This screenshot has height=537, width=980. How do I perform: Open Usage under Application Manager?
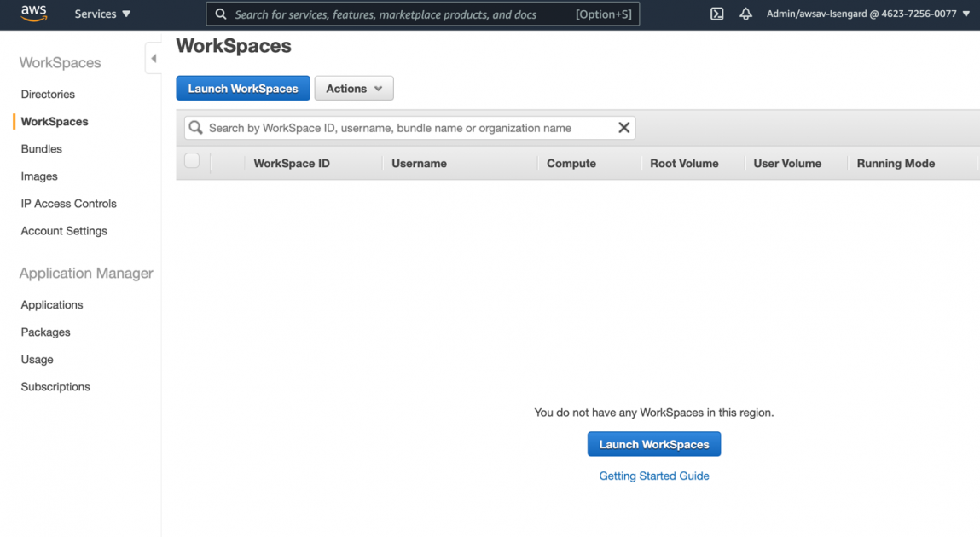[x=37, y=360]
